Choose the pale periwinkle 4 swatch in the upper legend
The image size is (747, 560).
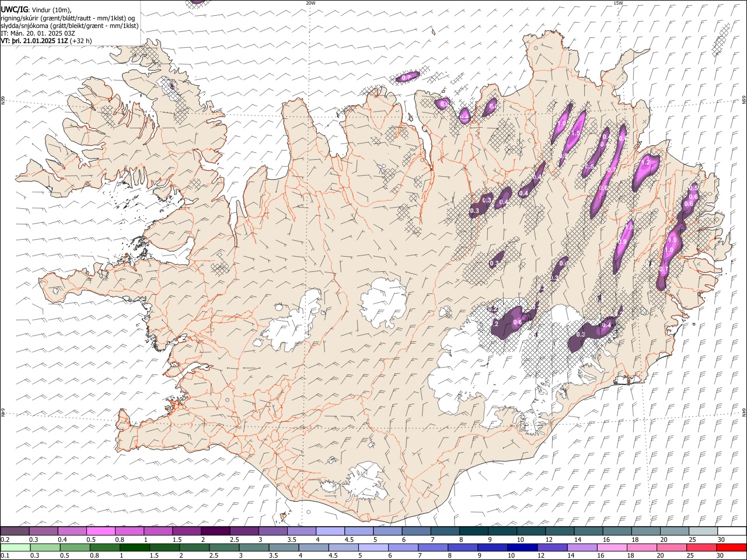[x=330, y=531]
